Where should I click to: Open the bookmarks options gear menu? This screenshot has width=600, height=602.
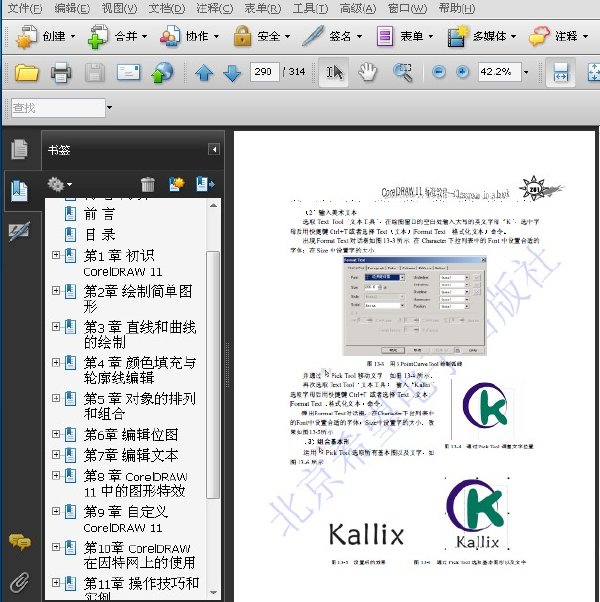[x=59, y=185]
